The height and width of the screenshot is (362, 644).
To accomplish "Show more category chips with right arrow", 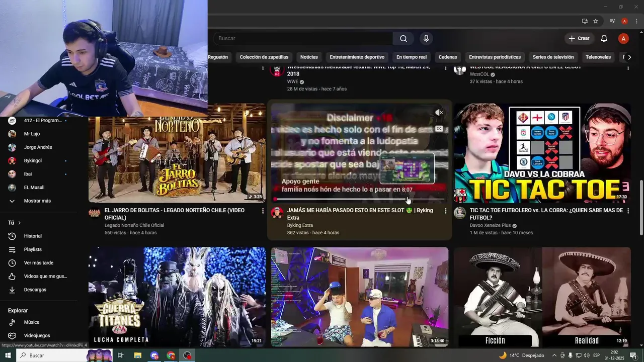I will click(x=629, y=57).
